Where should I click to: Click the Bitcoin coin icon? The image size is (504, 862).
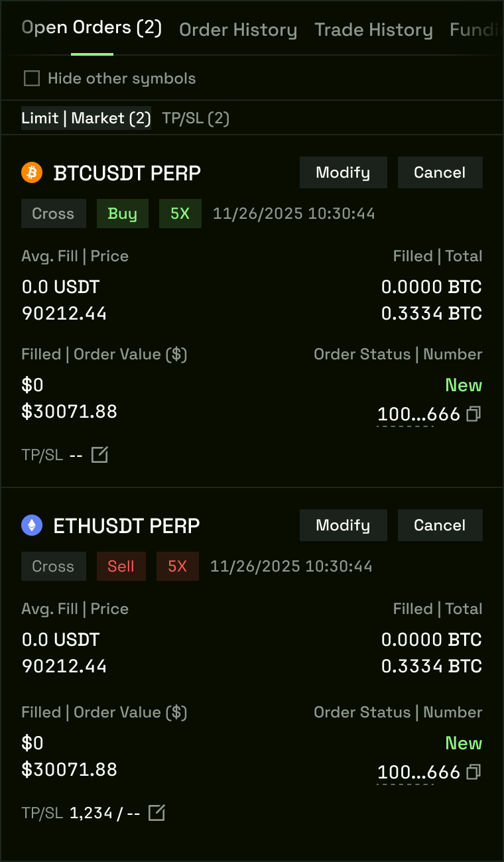(32, 173)
